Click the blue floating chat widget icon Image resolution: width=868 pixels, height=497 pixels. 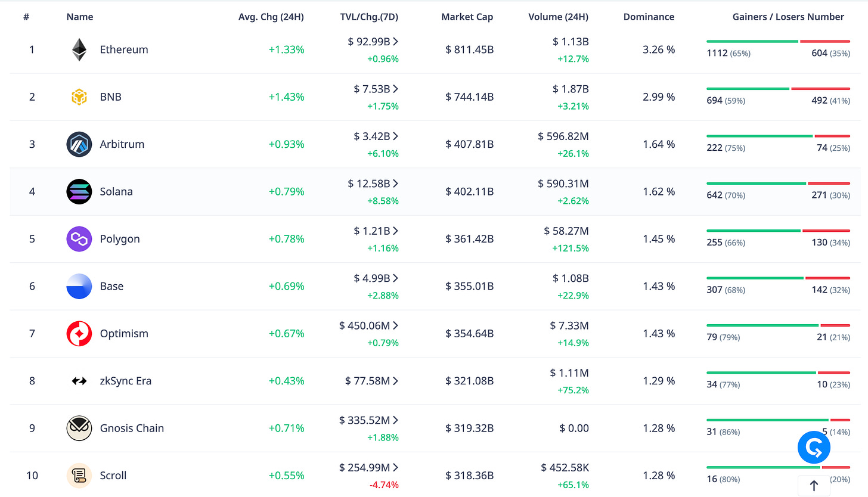tap(814, 448)
